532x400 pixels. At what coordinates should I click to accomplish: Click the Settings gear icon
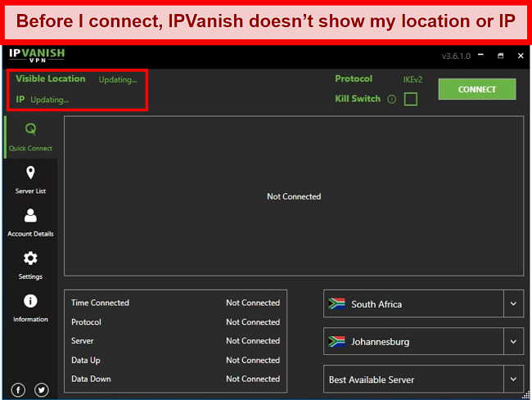30,258
